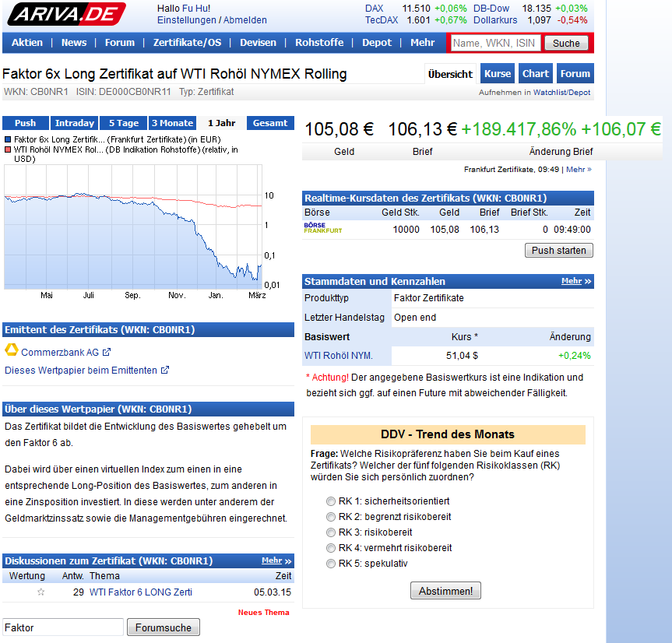
Task: Open the Devisen menu
Action: (258, 42)
